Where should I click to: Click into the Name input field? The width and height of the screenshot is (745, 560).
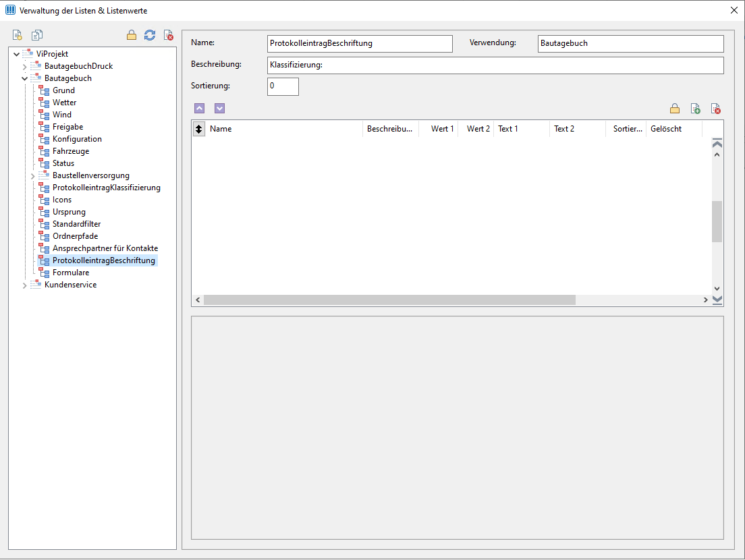click(360, 44)
